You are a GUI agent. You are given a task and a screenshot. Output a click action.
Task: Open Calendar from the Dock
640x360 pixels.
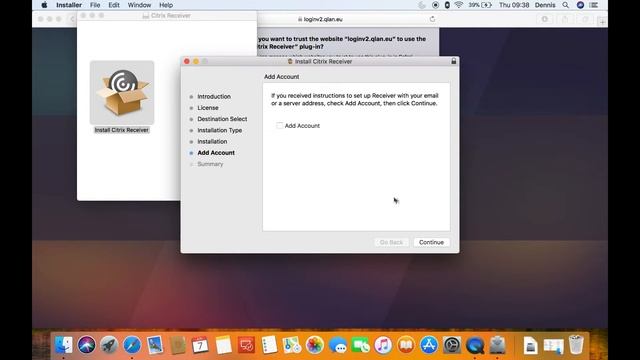pyautogui.click(x=200, y=345)
